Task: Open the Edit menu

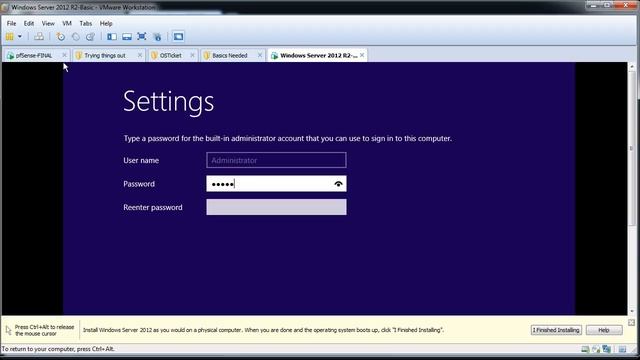Action: pos(29,24)
